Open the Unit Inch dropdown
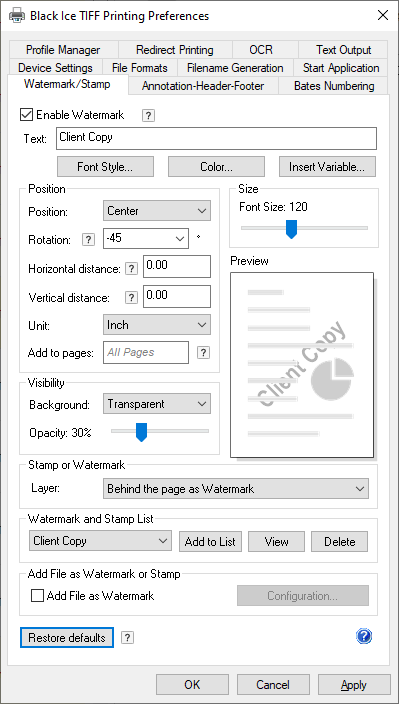Screen dimensions: 399x704 pyautogui.click(x=157, y=325)
